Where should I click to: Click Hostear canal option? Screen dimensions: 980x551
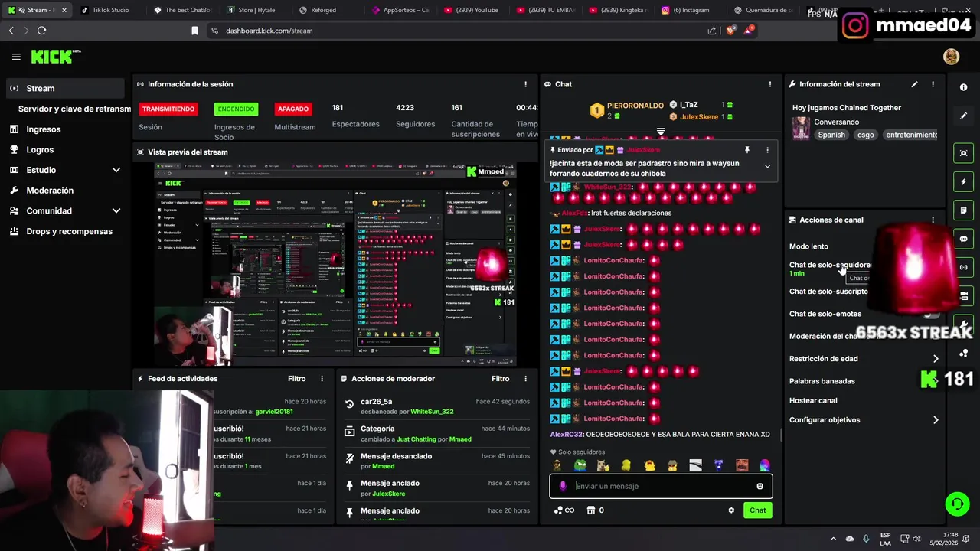click(x=813, y=400)
